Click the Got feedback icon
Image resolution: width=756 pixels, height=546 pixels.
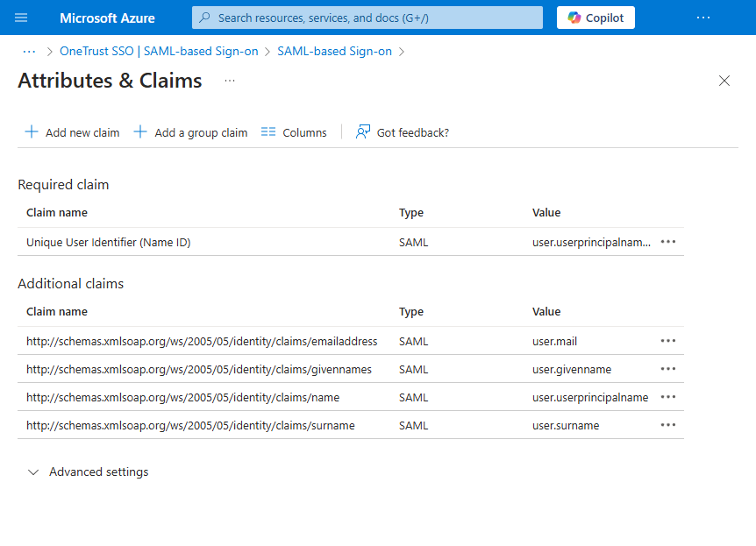[362, 131]
